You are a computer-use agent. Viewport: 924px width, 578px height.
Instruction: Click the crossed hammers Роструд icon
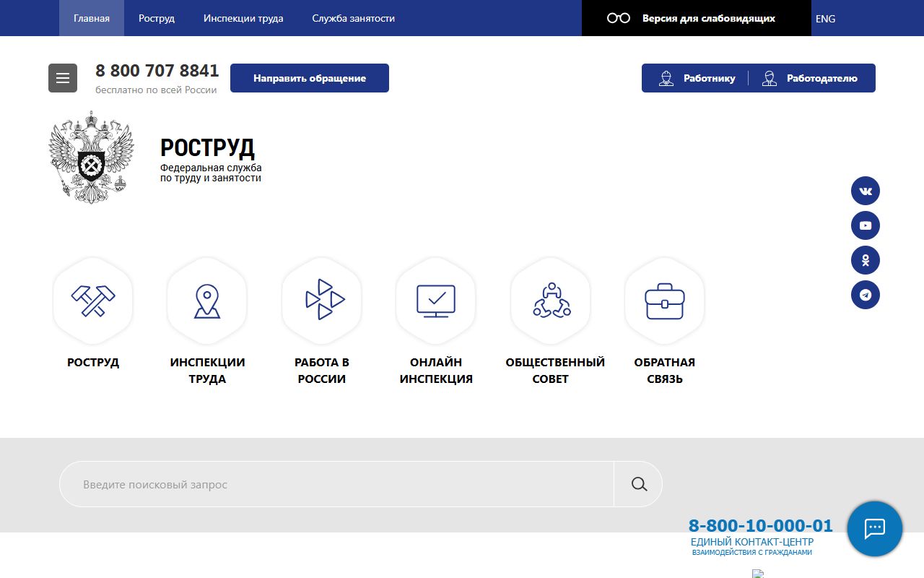(93, 301)
